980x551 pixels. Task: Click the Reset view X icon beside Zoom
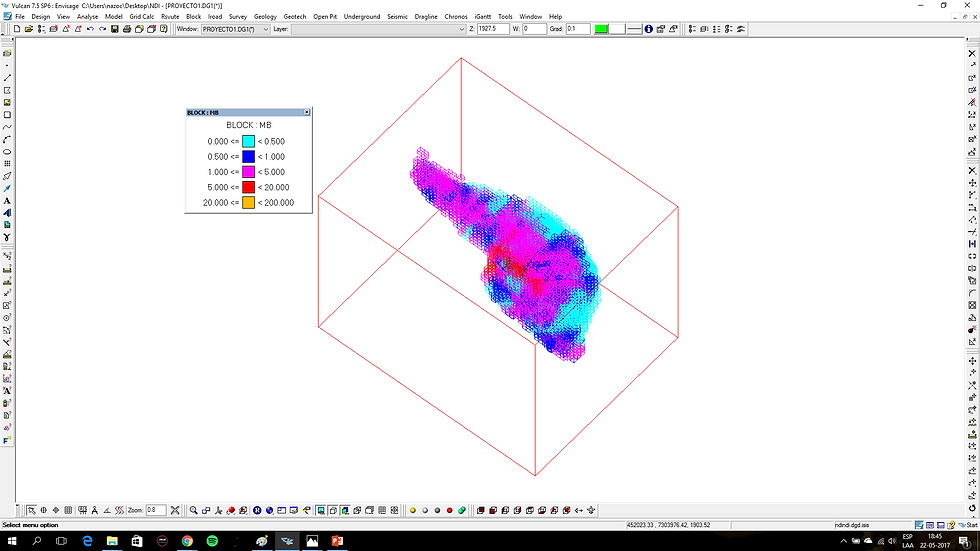coord(175,510)
